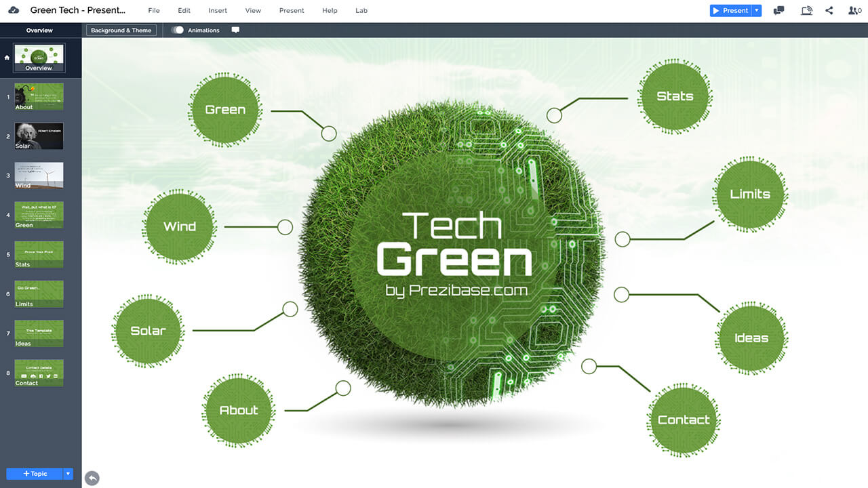Screen dimensions: 868x488
Task: Add a new topic with Topic button
Action: pyautogui.click(x=35, y=474)
